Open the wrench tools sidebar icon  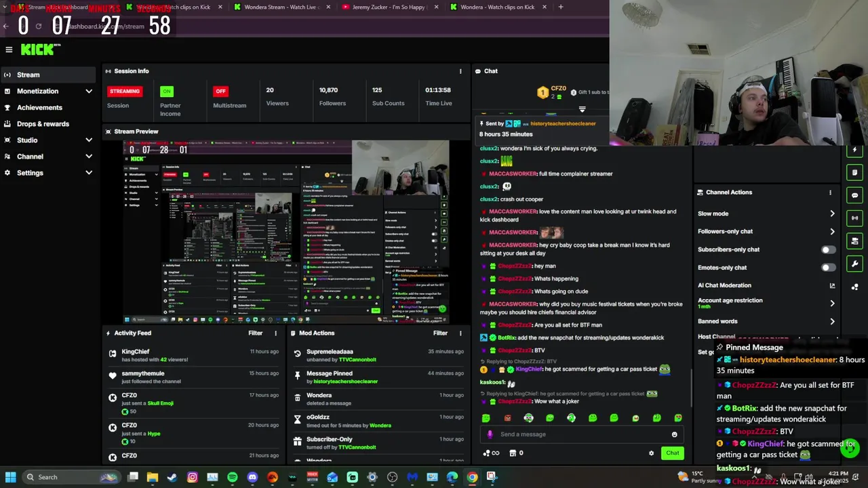854,264
